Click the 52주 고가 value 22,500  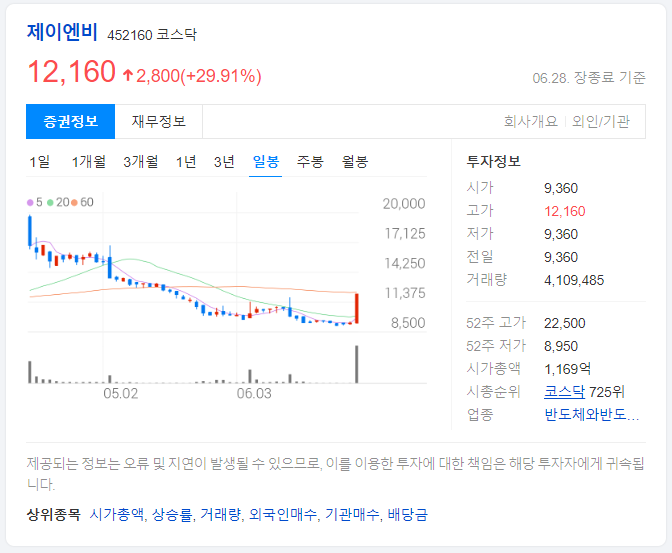tap(564, 323)
